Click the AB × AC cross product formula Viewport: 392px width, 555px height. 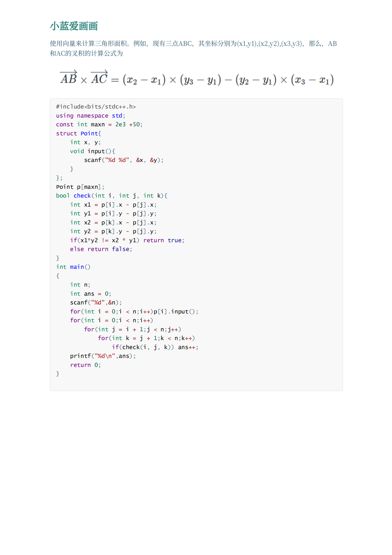tap(197, 78)
